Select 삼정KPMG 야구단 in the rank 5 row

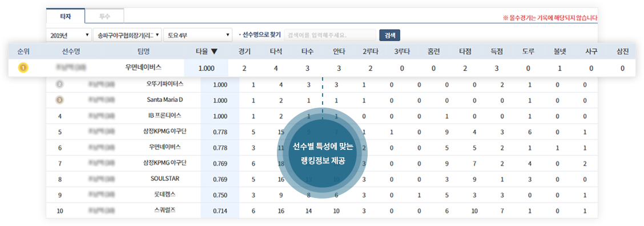click(x=164, y=131)
